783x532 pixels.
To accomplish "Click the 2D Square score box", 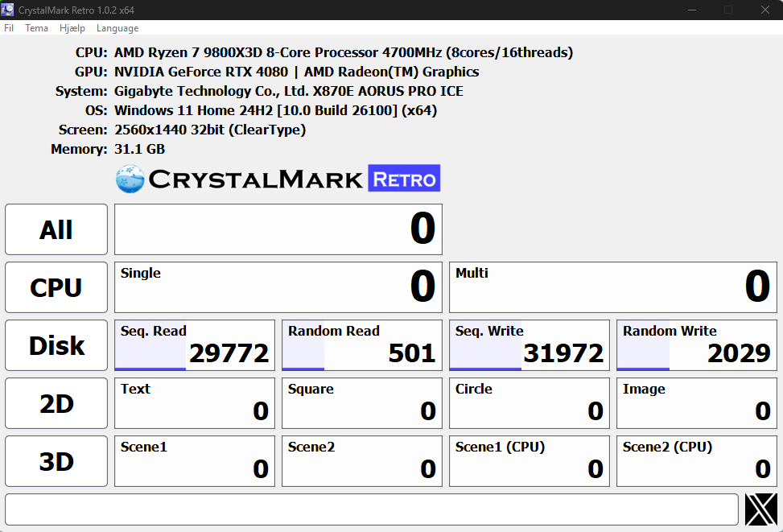I will tap(362, 403).
